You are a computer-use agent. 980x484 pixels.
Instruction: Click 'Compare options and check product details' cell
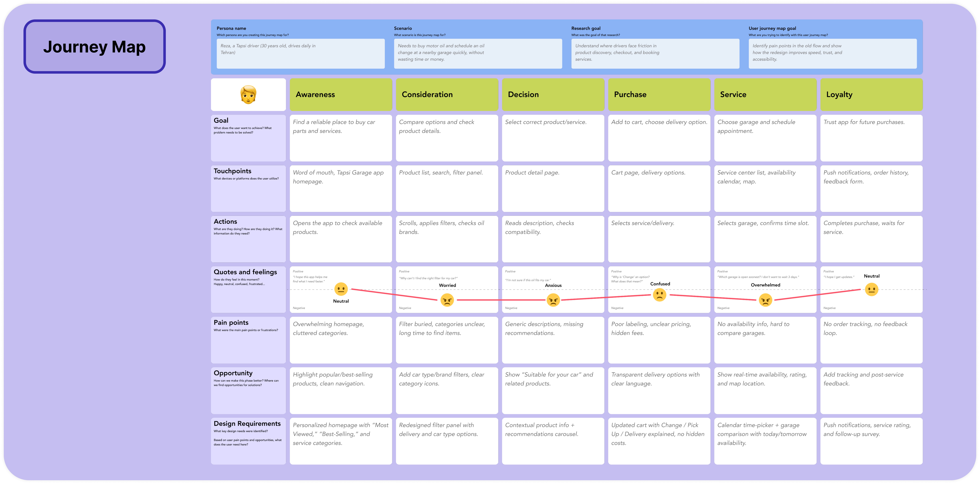pos(447,138)
